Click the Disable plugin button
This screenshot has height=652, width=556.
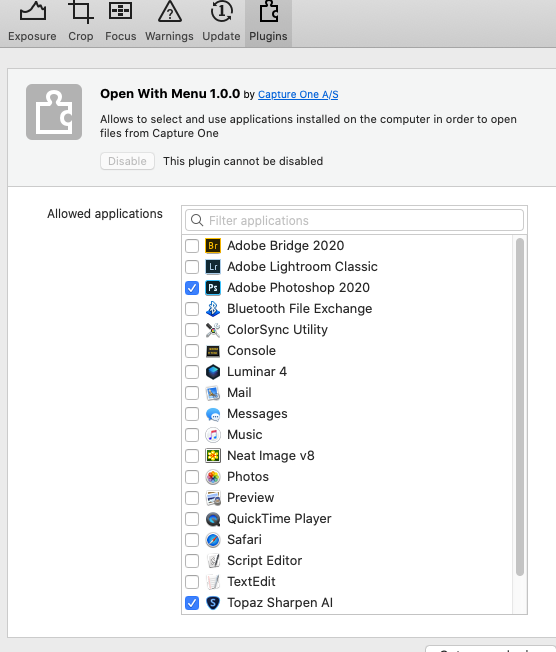point(127,161)
